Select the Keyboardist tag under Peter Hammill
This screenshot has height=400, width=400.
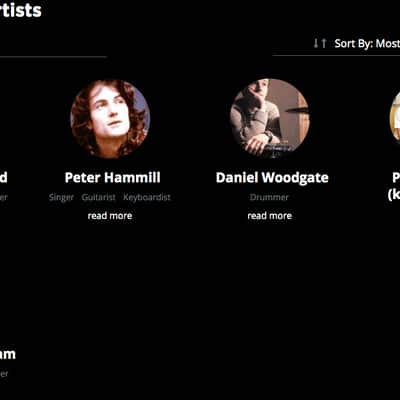pyautogui.click(x=147, y=197)
